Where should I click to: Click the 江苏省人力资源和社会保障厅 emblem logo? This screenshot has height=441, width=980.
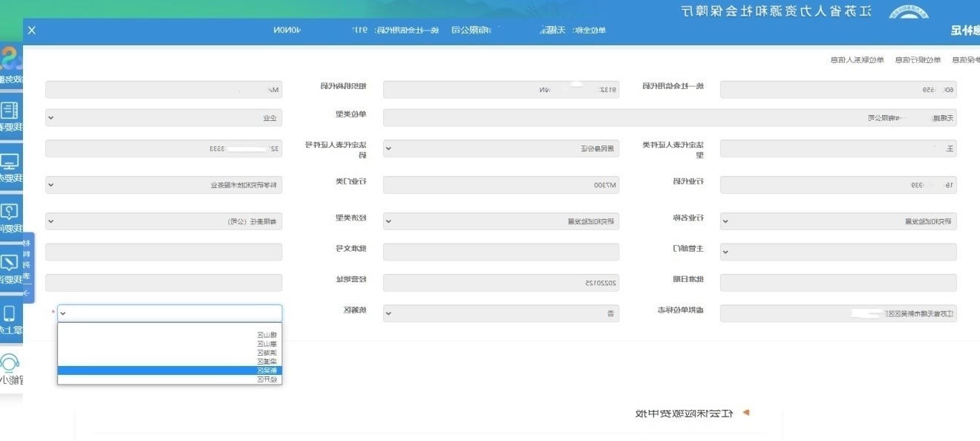coord(909,11)
